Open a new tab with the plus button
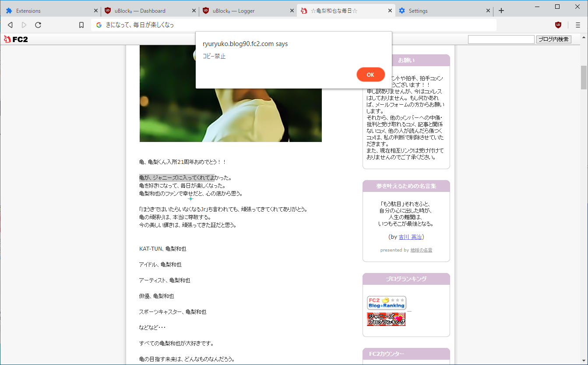The height and width of the screenshot is (365, 588). click(x=501, y=11)
